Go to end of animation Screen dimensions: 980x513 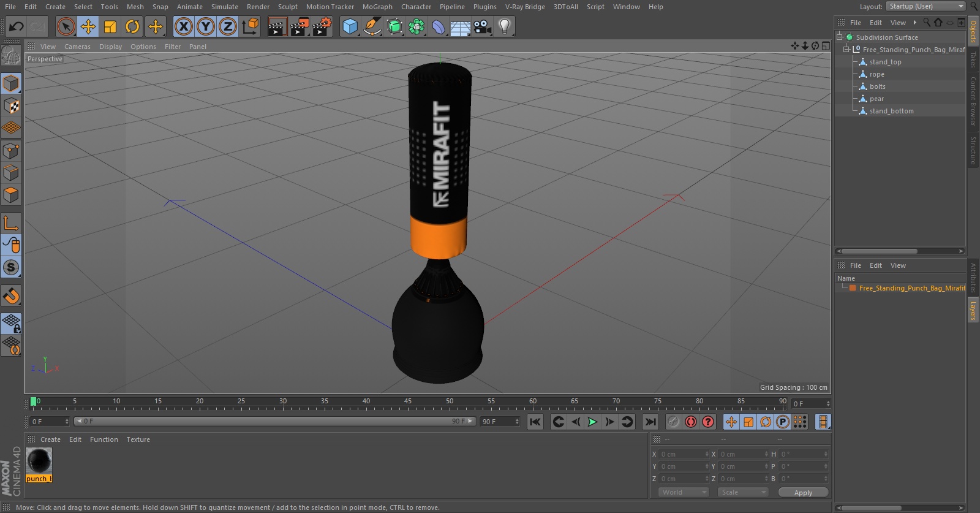pyautogui.click(x=650, y=422)
